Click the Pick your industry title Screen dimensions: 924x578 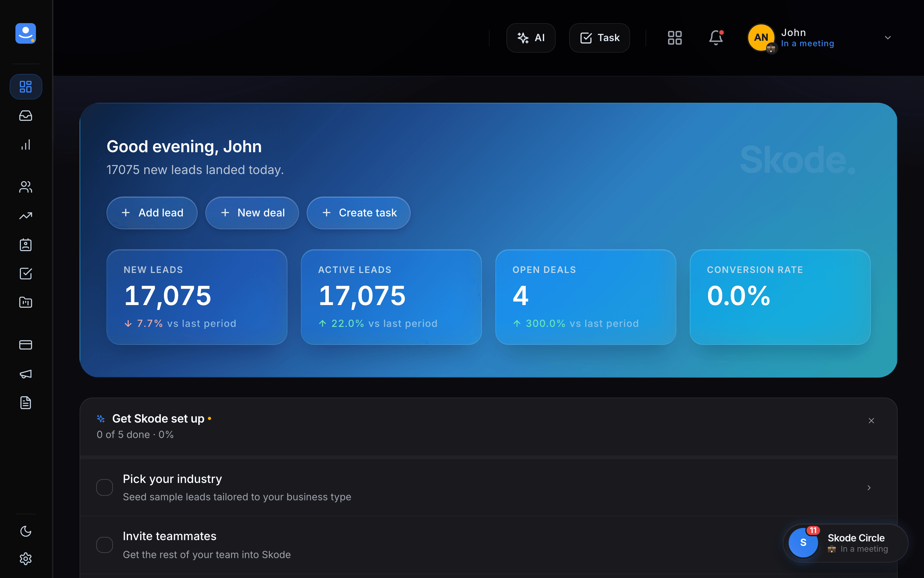172,479
